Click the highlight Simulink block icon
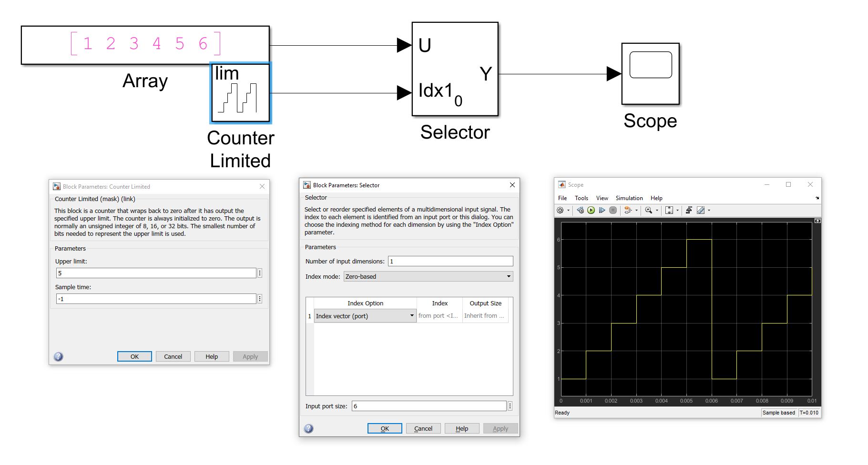868x465 pixels. (x=627, y=210)
